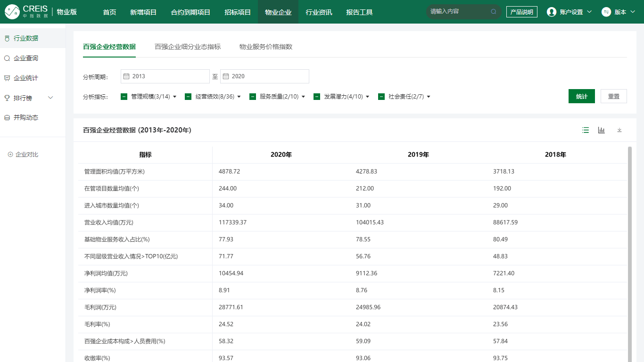644x362 pixels.
Task: Click the 重置 button
Action: [x=613, y=96]
